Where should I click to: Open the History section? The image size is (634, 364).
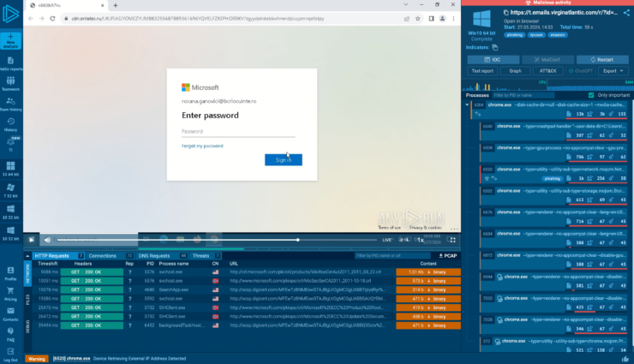click(x=10, y=124)
